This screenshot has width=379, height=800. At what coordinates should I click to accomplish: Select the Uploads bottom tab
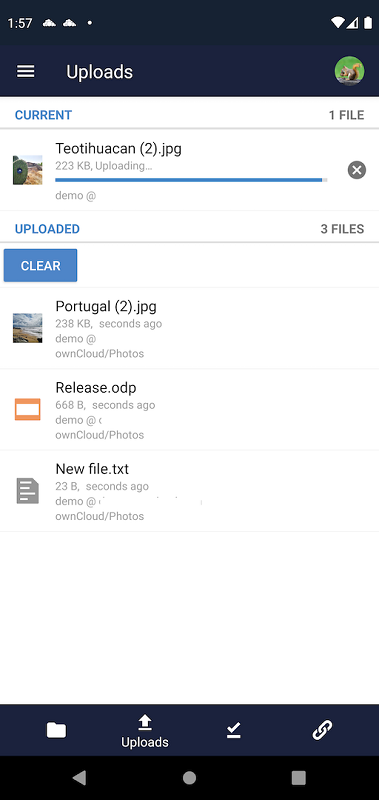(x=145, y=731)
